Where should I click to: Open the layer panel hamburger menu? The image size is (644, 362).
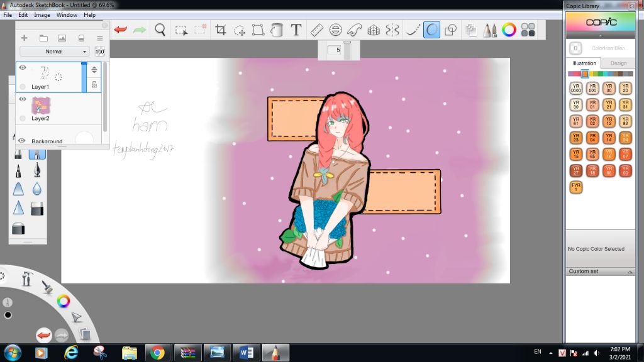point(100,38)
